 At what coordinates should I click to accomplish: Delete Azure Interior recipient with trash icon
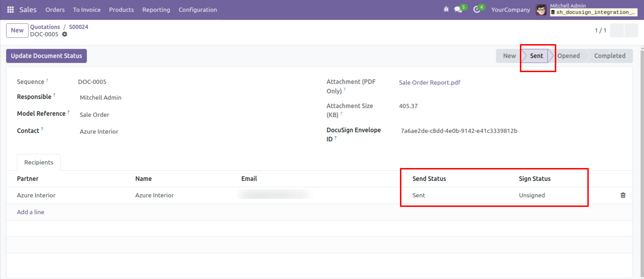coord(623,195)
